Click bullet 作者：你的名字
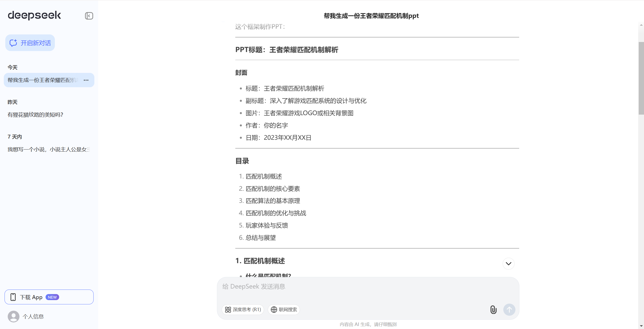Viewport: 644px width, 329px height. point(267,125)
